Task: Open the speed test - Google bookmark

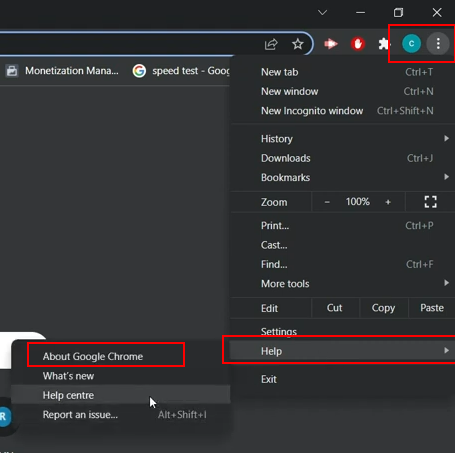Action: 181,71
